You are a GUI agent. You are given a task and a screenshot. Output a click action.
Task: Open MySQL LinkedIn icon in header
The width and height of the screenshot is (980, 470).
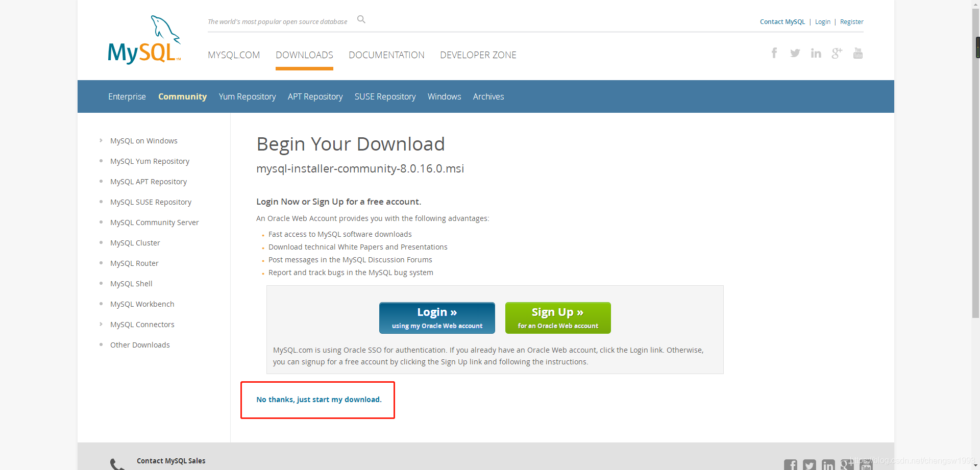pyautogui.click(x=816, y=53)
